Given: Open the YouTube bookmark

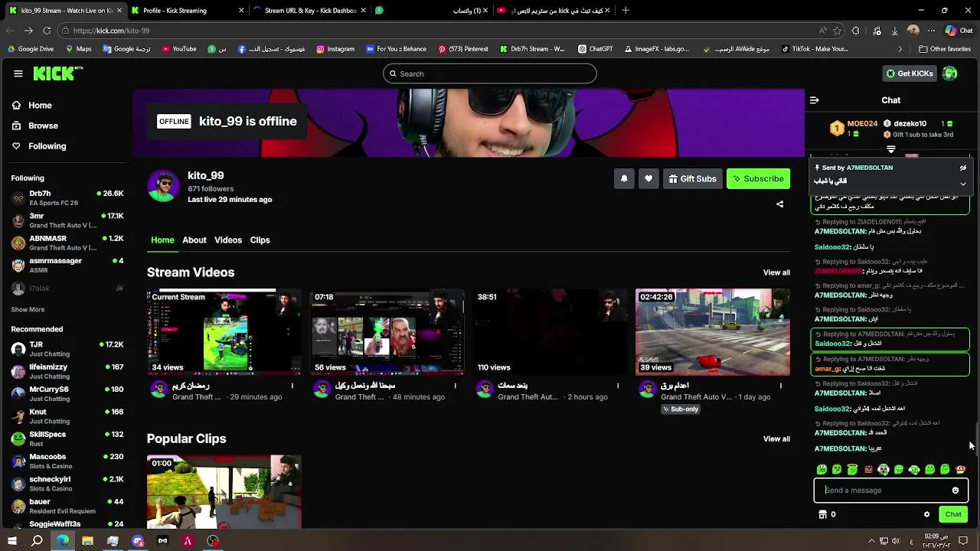Looking at the screenshot, I should (179, 49).
